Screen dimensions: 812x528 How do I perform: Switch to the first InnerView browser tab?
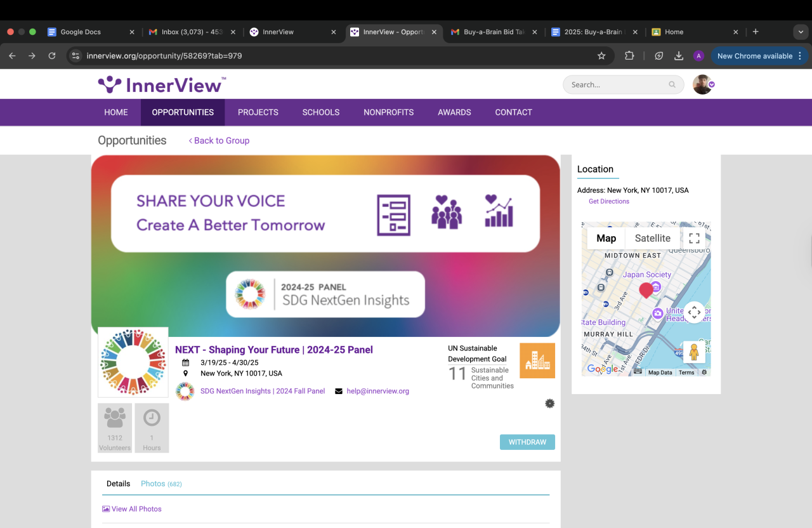(x=292, y=32)
